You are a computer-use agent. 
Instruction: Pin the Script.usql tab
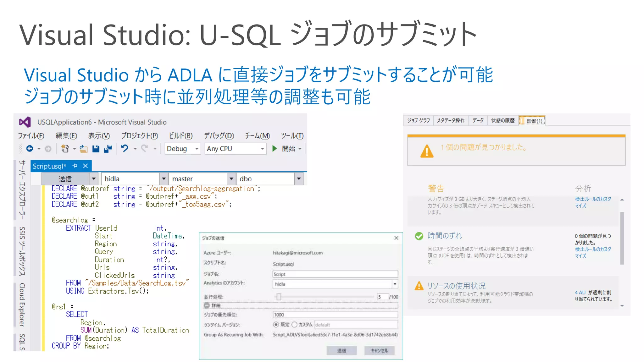pyautogui.click(x=75, y=166)
